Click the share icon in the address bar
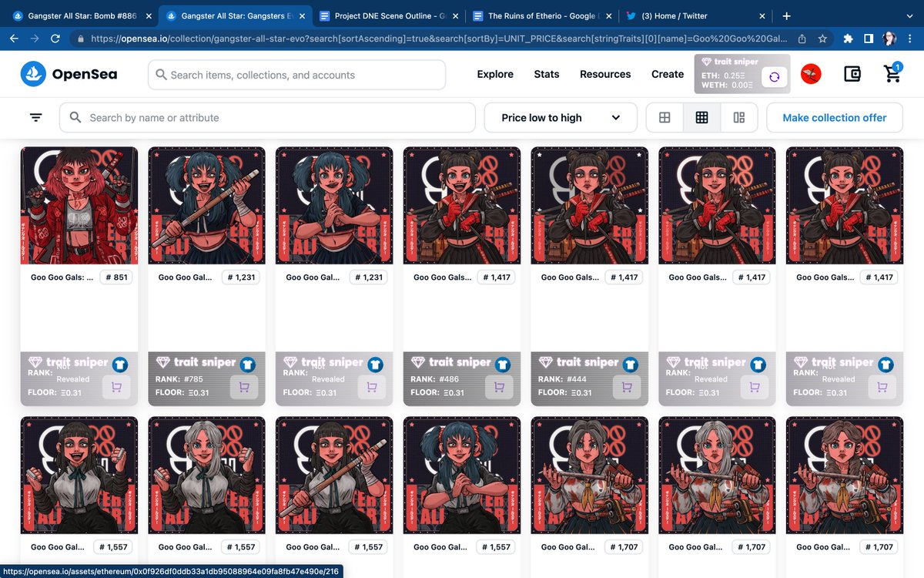 tap(802, 38)
